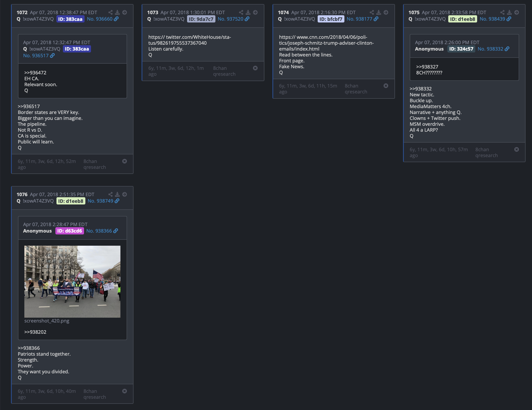The width and height of the screenshot is (532, 410).
Task: Open post 1074 with the arrow icon
Action: pos(386,12)
